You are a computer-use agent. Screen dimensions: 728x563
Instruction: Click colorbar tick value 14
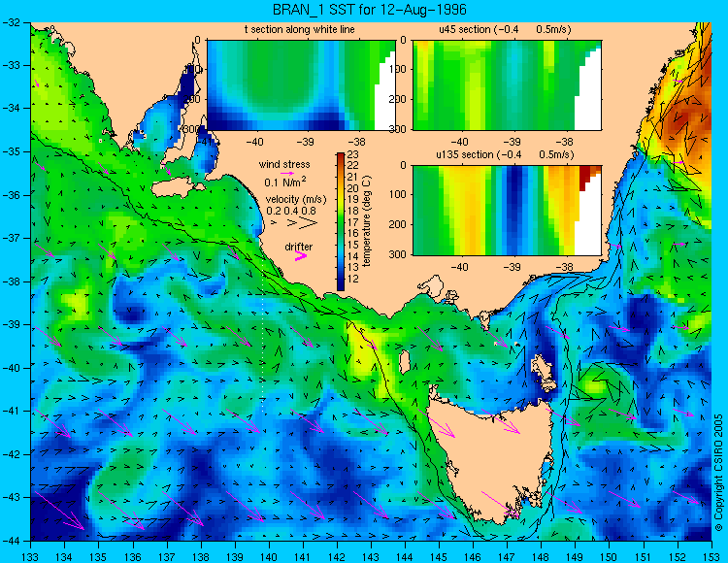coord(353,256)
